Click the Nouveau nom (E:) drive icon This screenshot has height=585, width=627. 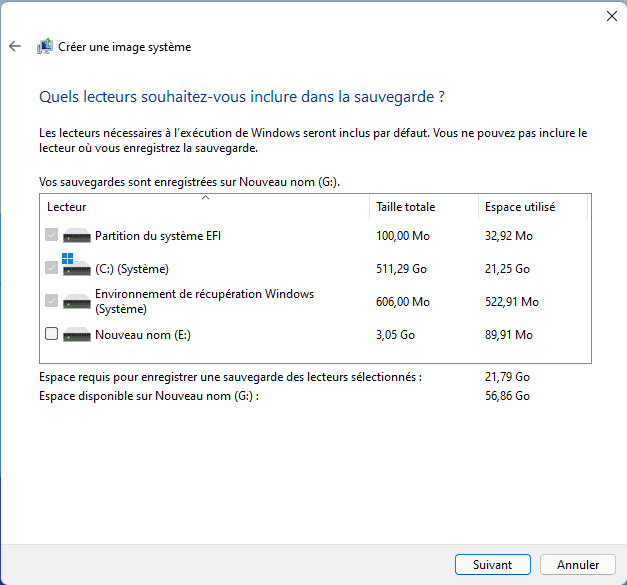tap(77, 335)
